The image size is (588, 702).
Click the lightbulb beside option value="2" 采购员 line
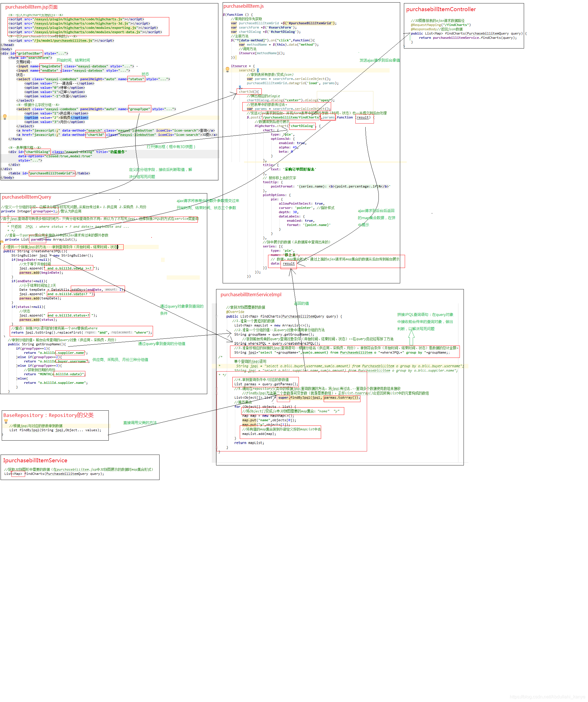pos(5,117)
